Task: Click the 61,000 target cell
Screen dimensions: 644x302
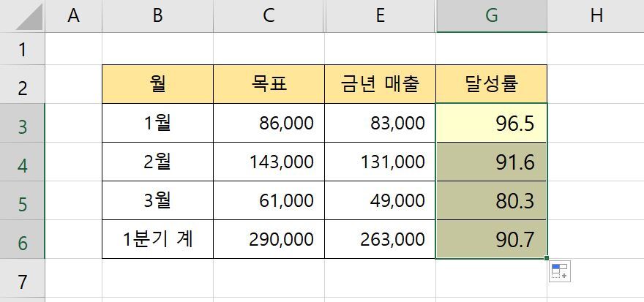Action: pos(269,200)
